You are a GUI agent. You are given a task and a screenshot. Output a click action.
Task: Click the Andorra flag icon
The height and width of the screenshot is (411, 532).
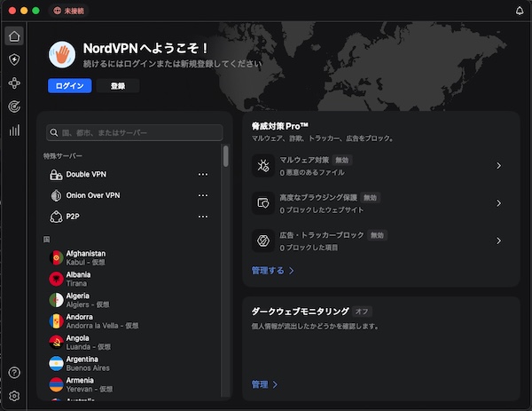coord(57,321)
